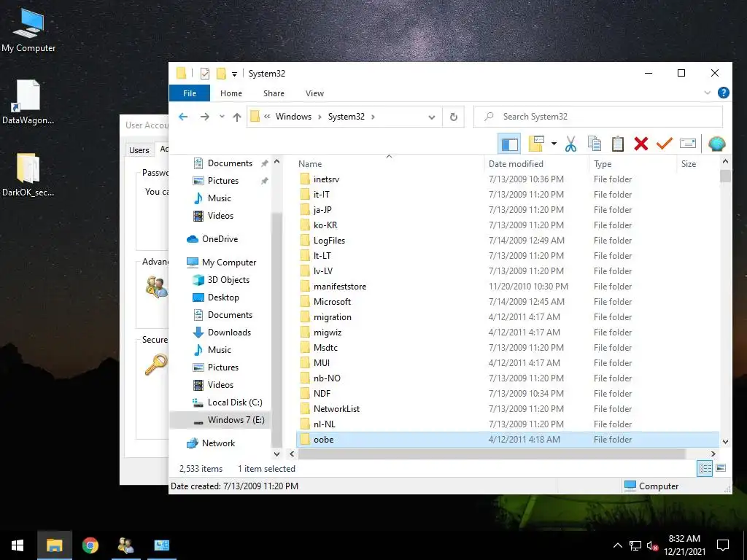Click System32 in the address breadcrumb
Image resolution: width=747 pixels, height=560 pixels.
pos(347,117)
